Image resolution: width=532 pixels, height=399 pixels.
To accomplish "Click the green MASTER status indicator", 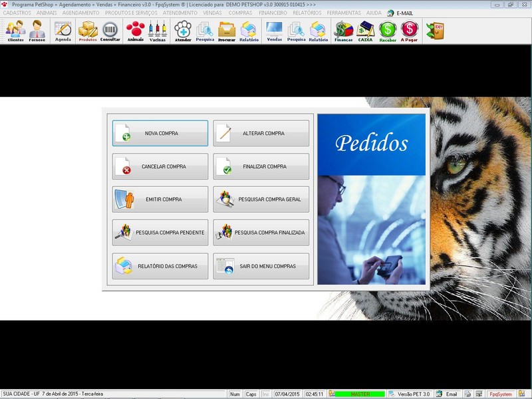I will pyautogui.click(x=360, y=394).
